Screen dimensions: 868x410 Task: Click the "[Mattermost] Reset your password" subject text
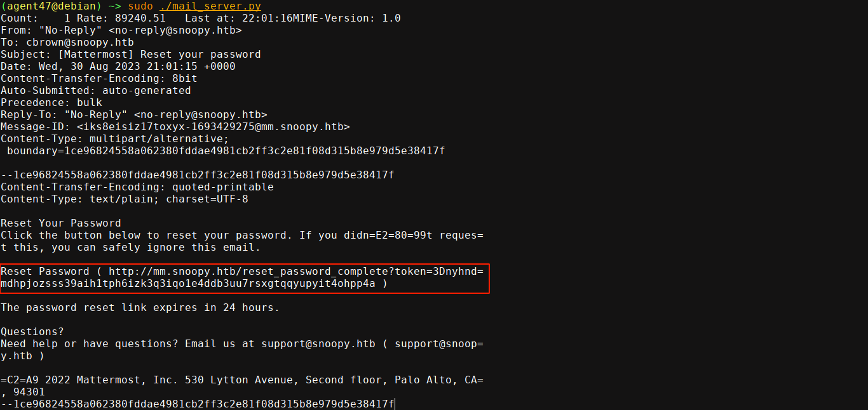pos(159,55)
